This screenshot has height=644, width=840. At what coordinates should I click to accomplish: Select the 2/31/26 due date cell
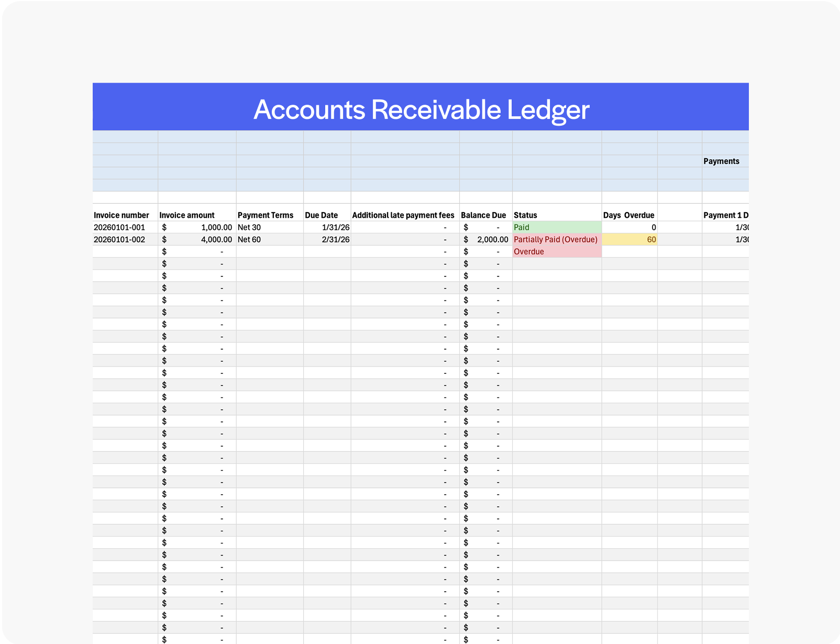327,239
